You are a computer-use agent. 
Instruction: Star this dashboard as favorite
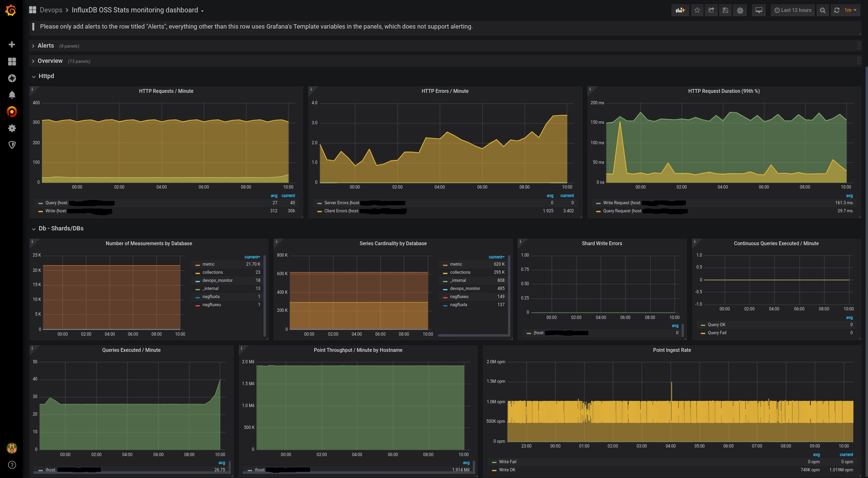click(697, 10)
